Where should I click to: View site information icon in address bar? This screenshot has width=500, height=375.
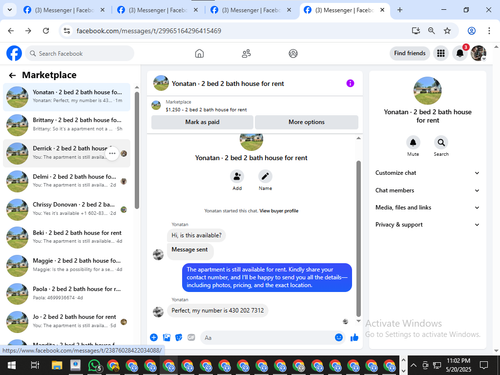(x=67, y=31)
